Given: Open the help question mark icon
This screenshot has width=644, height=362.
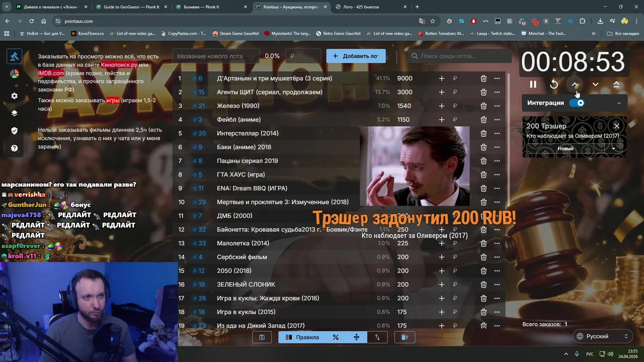Looking at the screenshot, I should (14, 148).
